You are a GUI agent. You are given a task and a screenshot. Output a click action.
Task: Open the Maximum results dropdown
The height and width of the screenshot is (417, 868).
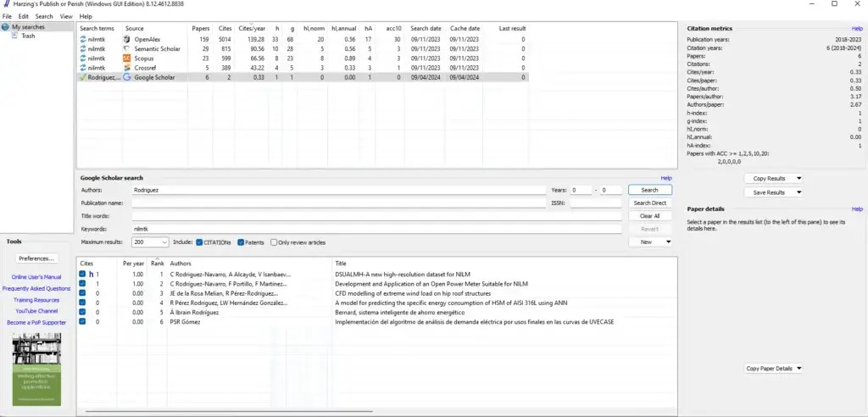(164, 242)
